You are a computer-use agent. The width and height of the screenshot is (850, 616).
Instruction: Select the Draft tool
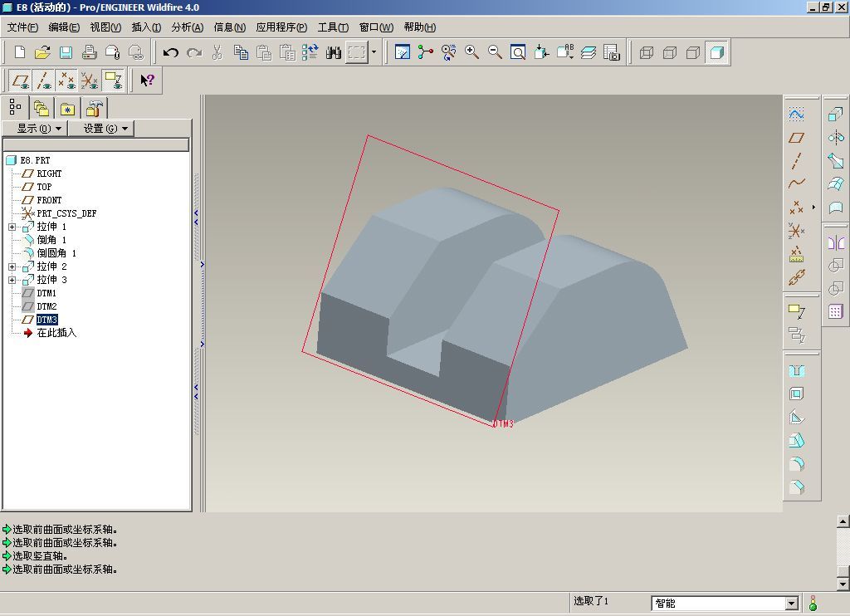[796, 440]
